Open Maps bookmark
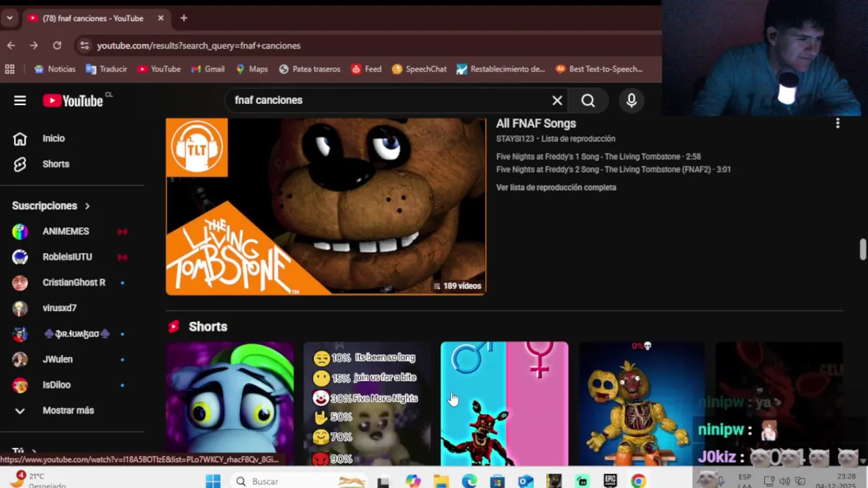Image resolution: width=868 pixels, height=488 pixels. tap(252, 69)
